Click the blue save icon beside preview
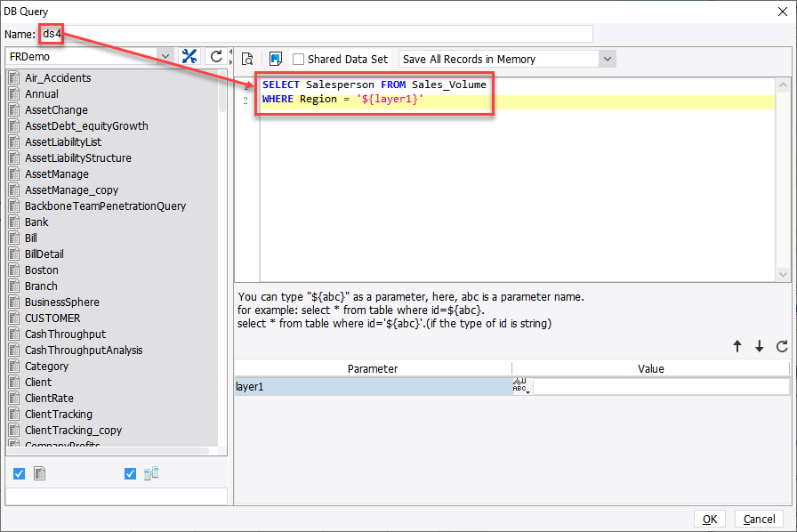 pos(277,58)
